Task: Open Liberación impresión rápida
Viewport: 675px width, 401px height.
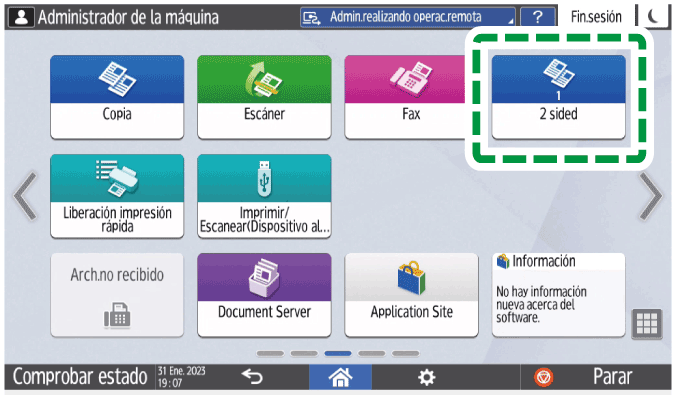Action: 117,196
